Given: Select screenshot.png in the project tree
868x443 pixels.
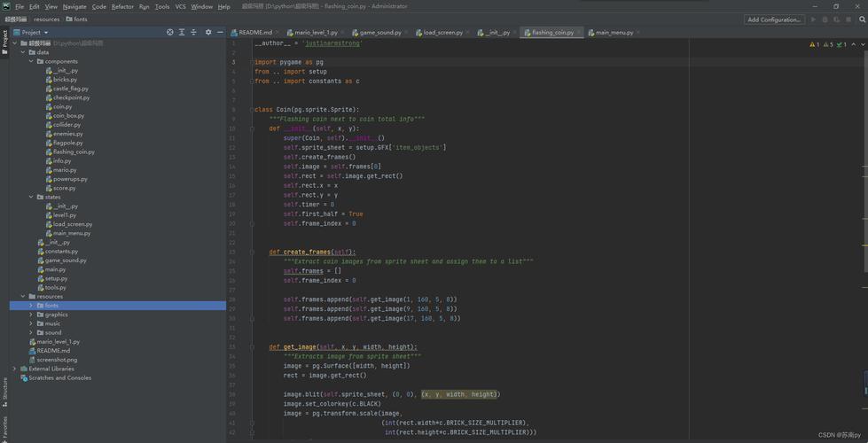Looking at the screenshot, I should (x=57, y=360).
